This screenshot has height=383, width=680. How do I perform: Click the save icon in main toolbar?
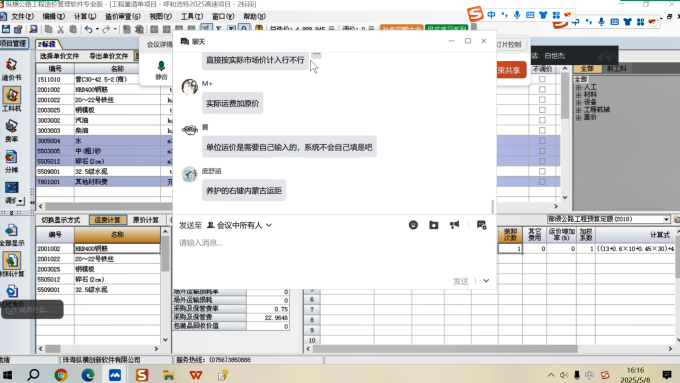click(x=6, y=29)
